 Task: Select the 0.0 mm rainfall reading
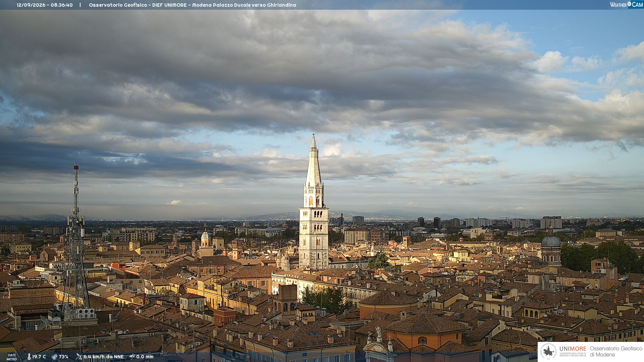click(x=145, y=357)
